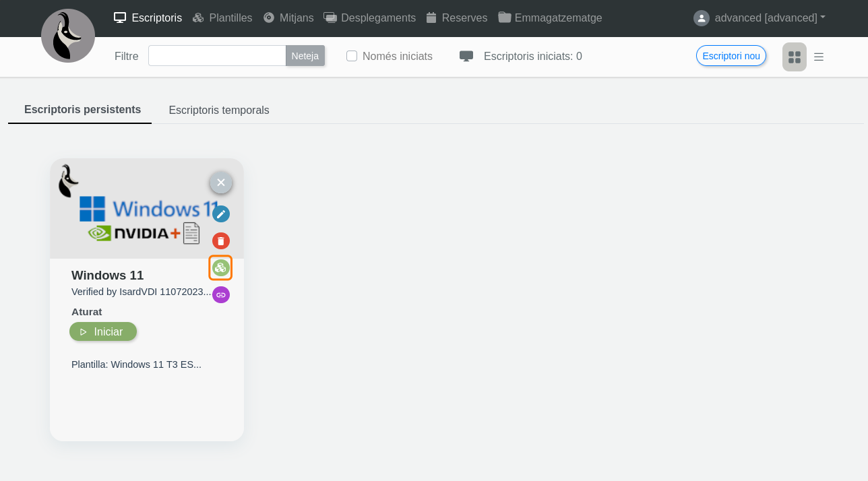Screen dimensions: 868x481
Task: Click the purple direct link icon
Action: tap(221, 295)
